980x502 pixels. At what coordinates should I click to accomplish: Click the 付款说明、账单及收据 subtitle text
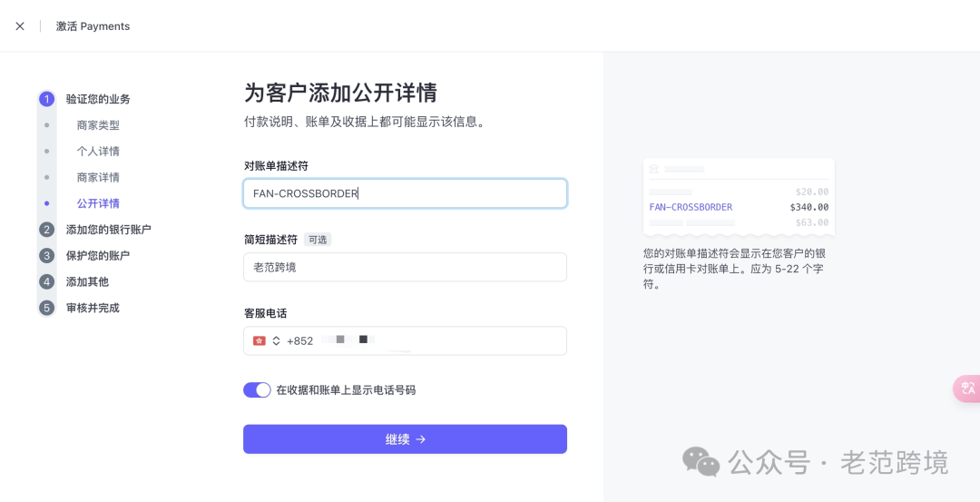pos(365,122)
